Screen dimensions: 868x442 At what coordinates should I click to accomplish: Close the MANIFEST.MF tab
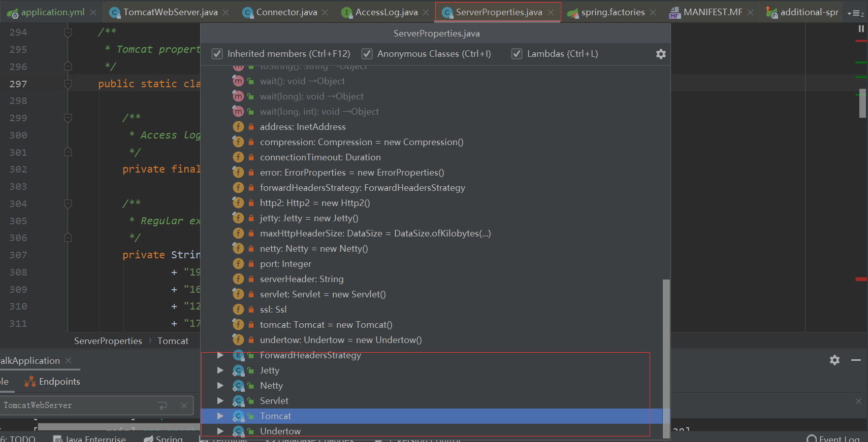click(x=751, y=12)
